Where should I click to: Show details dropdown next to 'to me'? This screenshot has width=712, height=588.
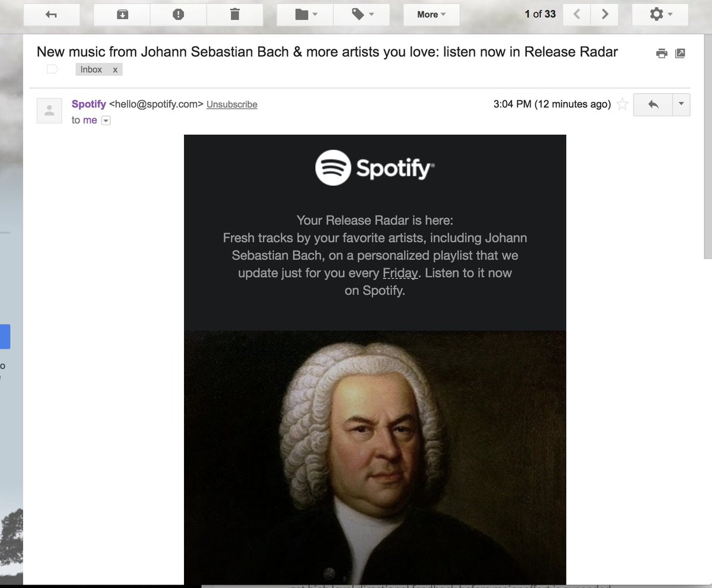106,120
